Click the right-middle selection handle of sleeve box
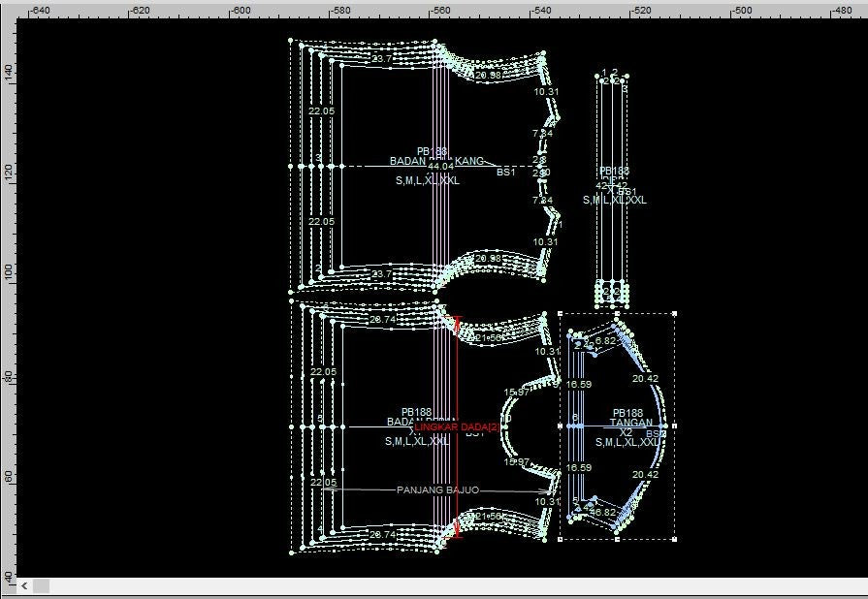Screen dimensions: 868x599 point(674,426)
